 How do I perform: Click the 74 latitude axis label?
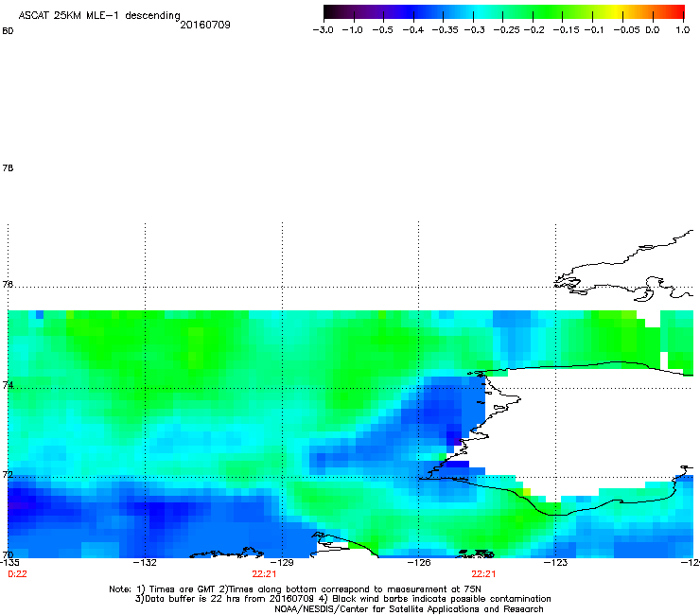[x=8, y=385]
